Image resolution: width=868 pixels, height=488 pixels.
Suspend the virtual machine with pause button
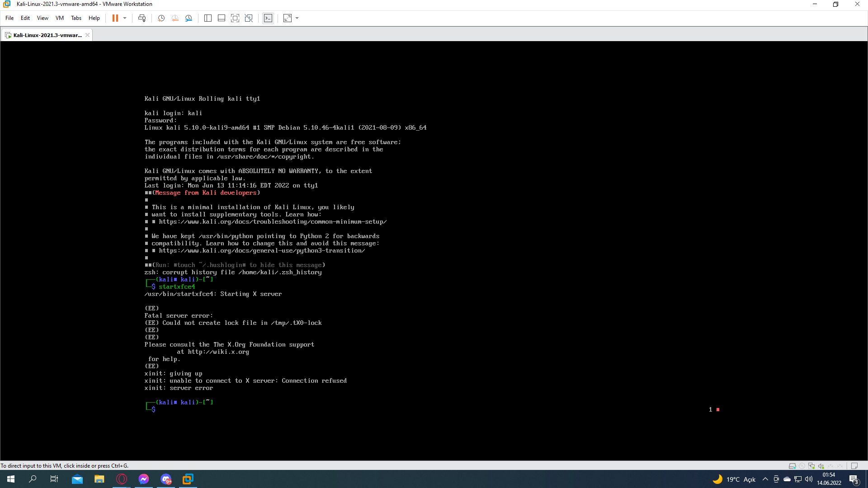pyautogui.click(x=115, y=18)
